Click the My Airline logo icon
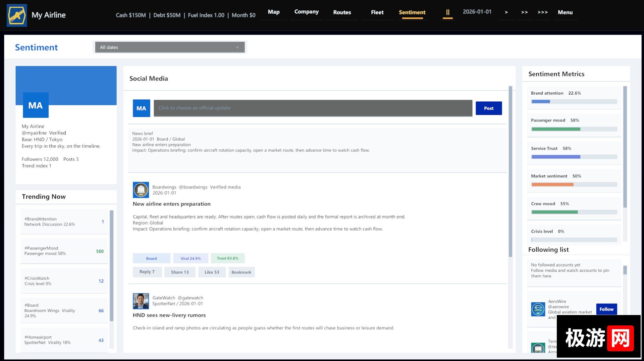The image size is (644, 361). pos(17,15)
